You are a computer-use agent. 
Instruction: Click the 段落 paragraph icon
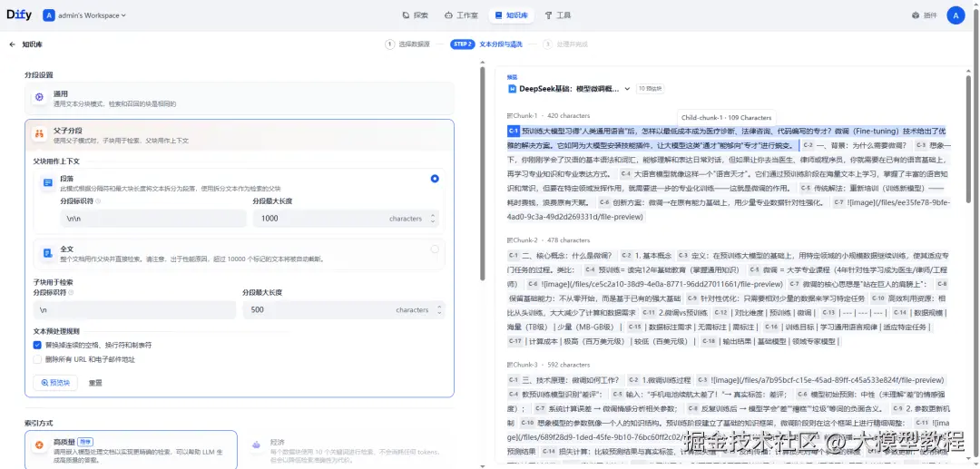click(48, 182)
